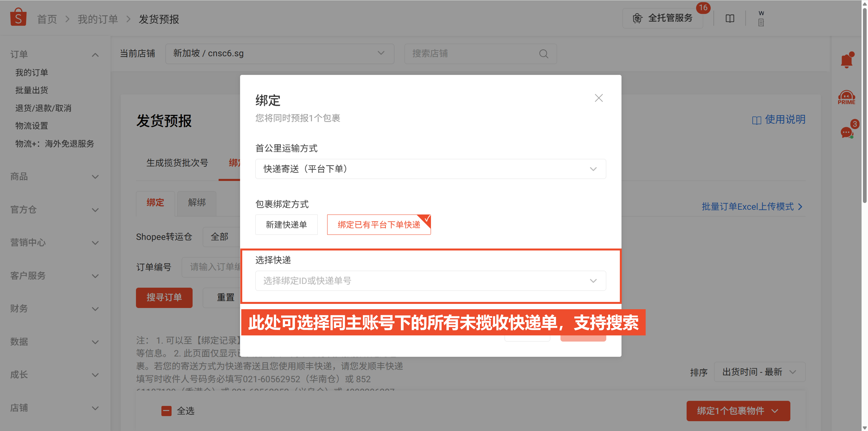Screen dimensions: 868x431
Task: Open 批量出货 in the sidebar
Action: (x=32, y=90)
